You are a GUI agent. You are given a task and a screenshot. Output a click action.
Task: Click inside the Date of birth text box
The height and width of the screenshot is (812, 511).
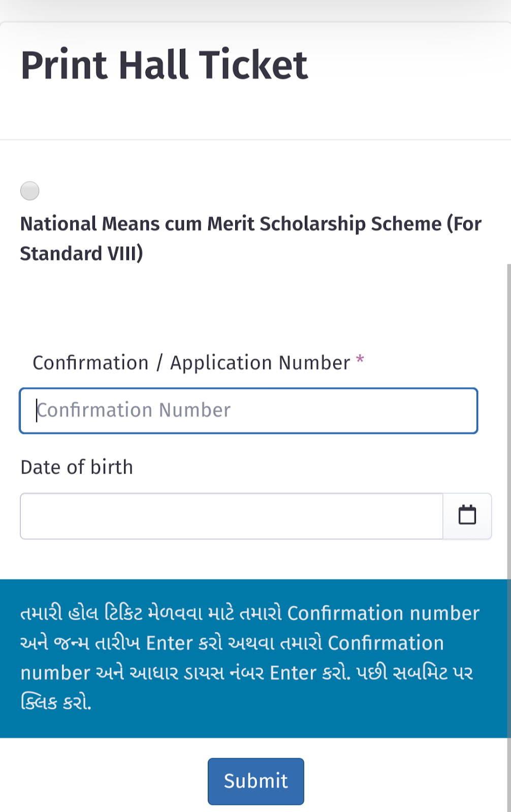pos(231,516)
